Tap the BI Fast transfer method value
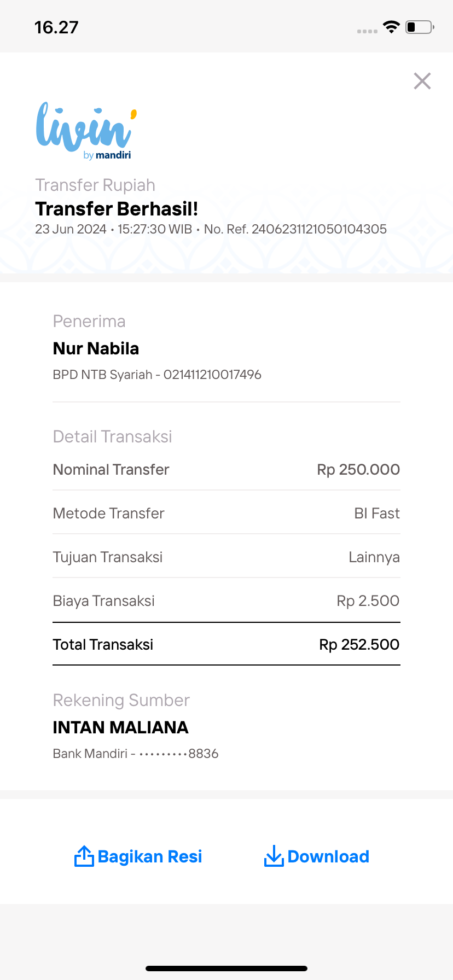 click(377, 513)
